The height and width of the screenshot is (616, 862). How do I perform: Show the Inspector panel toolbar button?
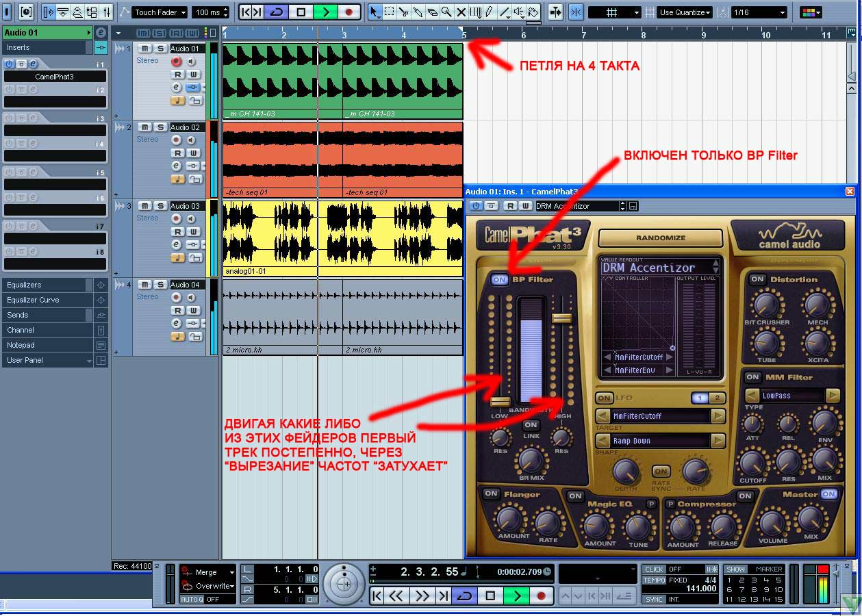click(48, 12)
